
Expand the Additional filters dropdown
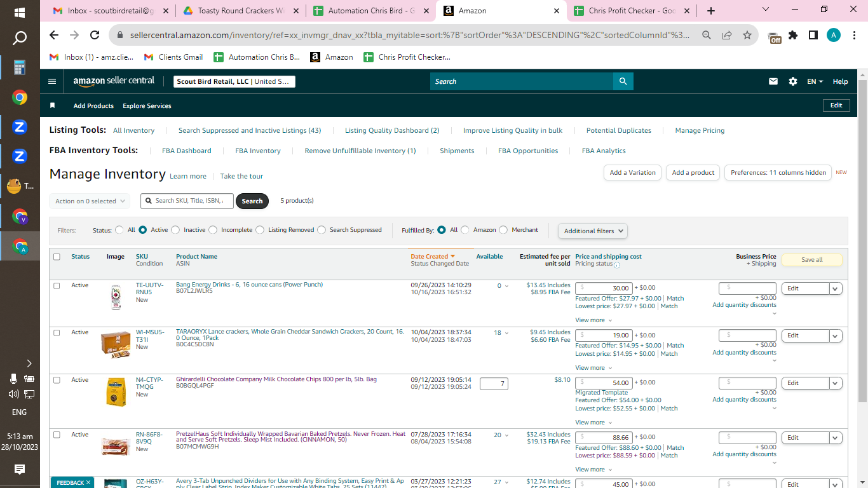(x=593, y=231)
